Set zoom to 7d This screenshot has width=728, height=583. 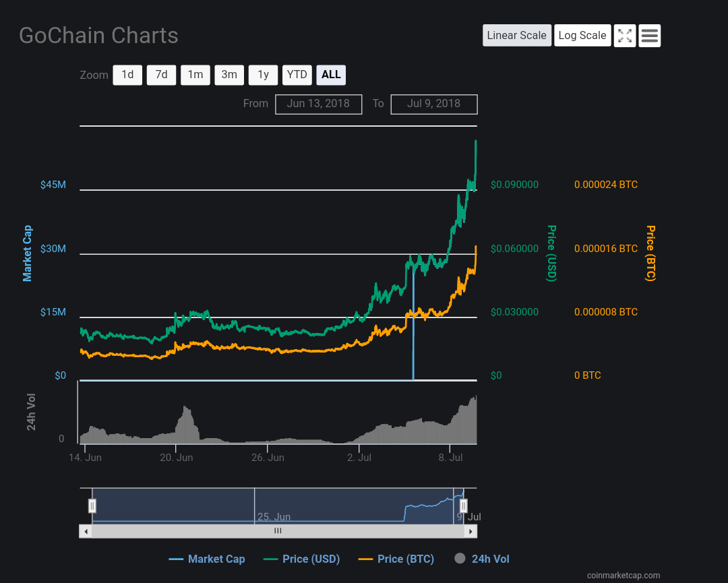(x=161, y=75)
